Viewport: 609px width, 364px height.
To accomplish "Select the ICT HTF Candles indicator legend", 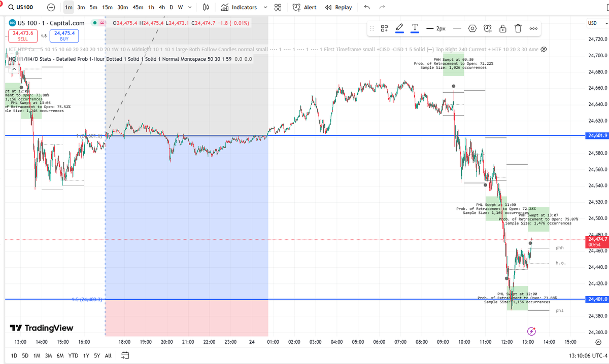I will [273, 50].
